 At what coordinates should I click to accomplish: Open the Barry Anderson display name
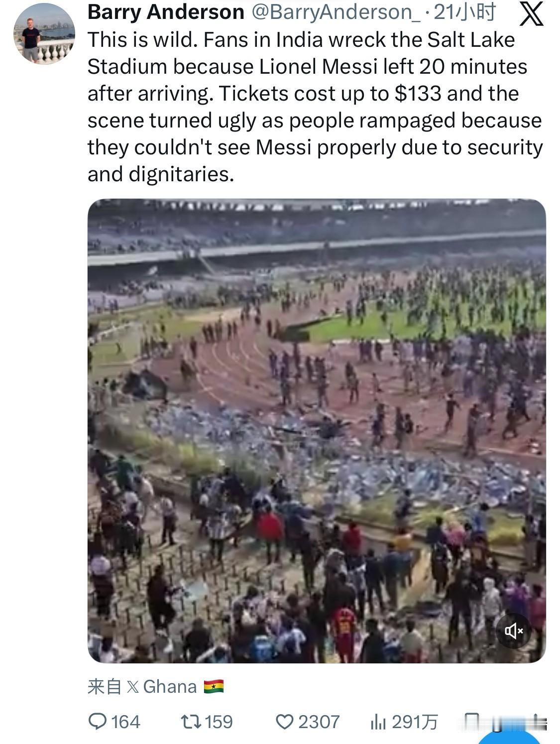166,12
